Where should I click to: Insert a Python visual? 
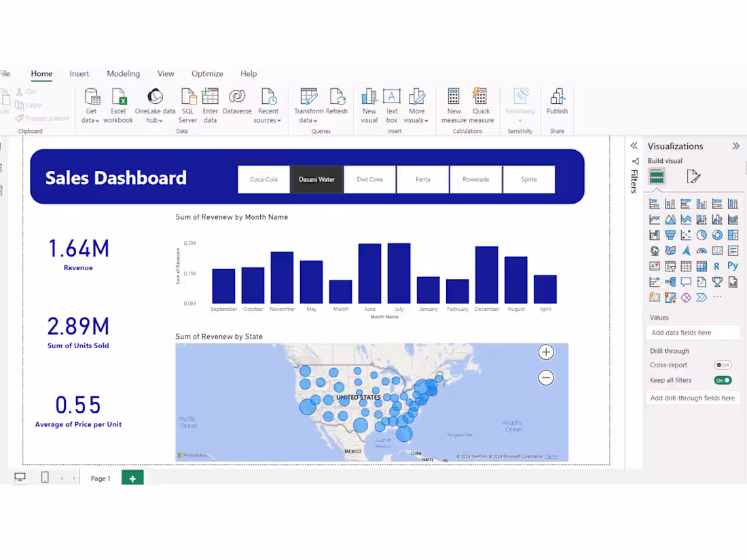(732, 265)
